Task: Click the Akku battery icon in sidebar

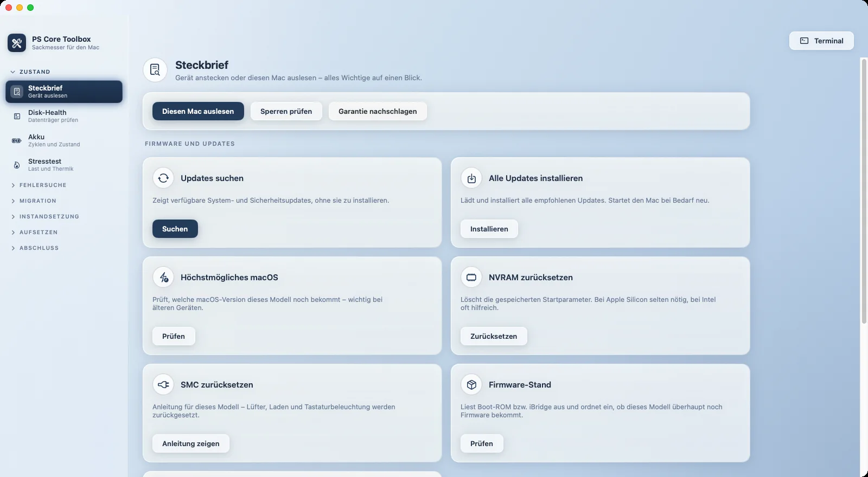Action: (17, 140)
